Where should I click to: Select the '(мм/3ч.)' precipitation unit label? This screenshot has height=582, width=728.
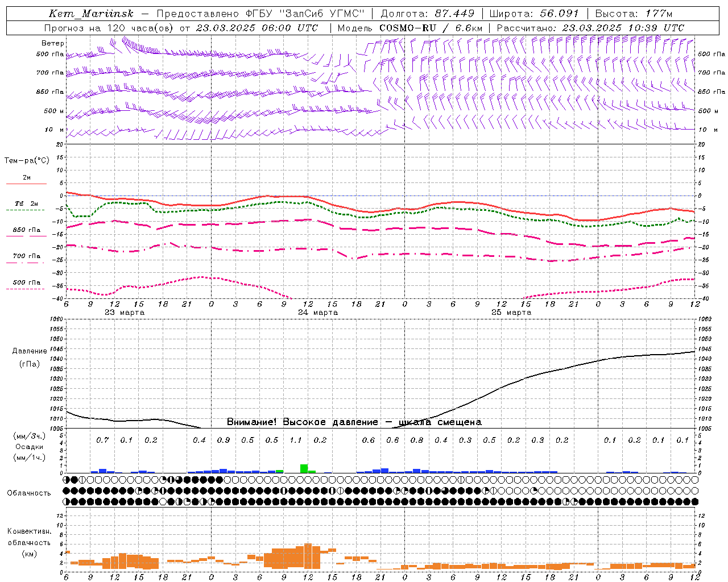pyautogui.click(x=29, y=436)
